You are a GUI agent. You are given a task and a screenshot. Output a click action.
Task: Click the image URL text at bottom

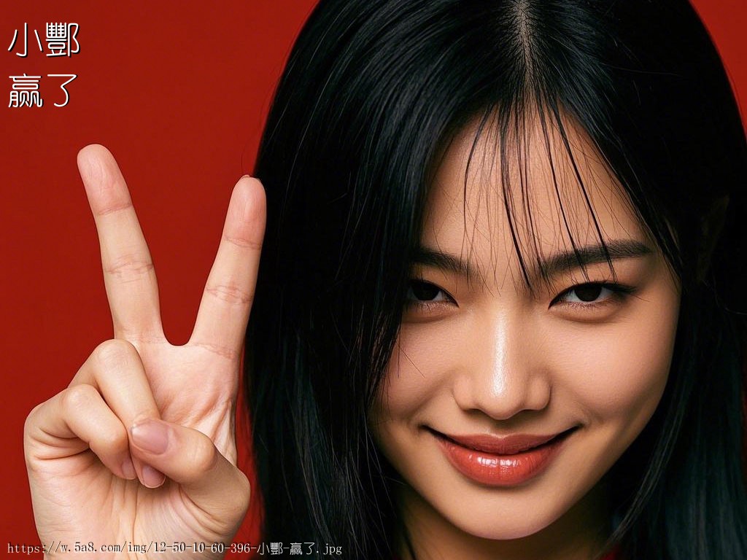[x=174, y=548]
